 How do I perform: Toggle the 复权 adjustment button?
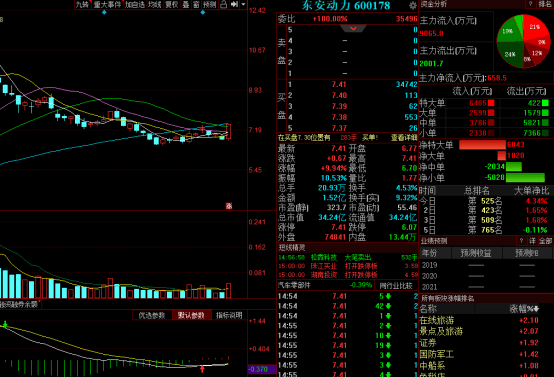pos(172,4)
